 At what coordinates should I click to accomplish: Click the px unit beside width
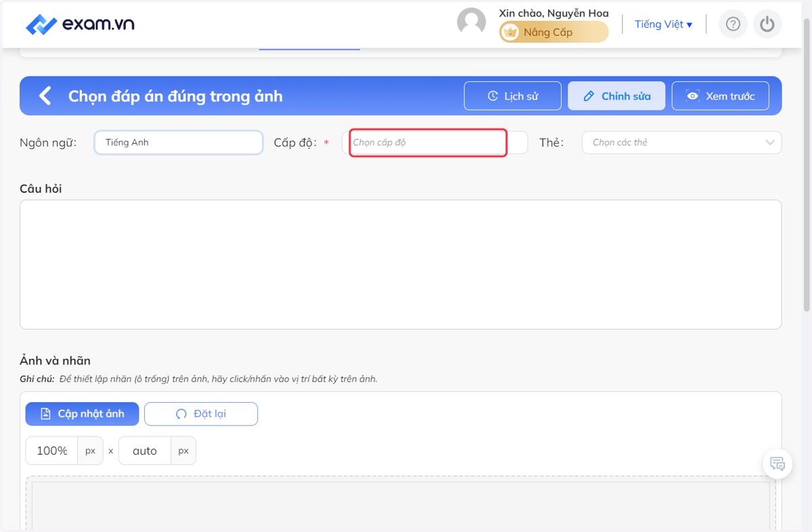click(91, 451)
